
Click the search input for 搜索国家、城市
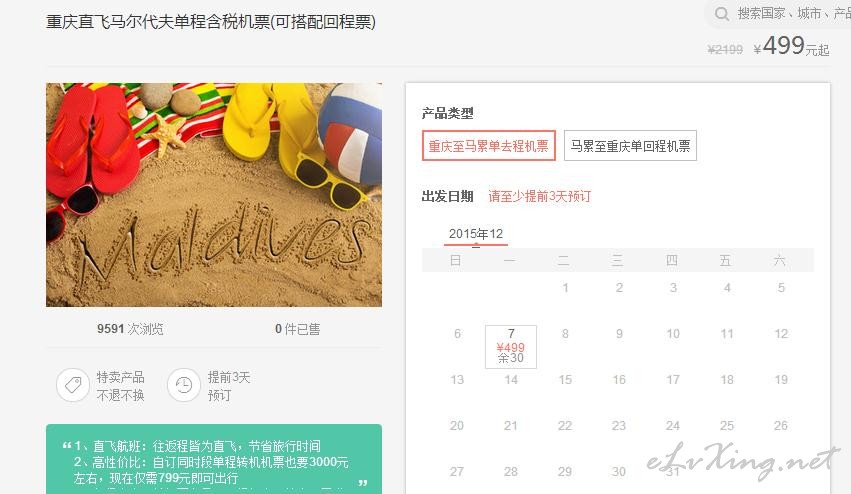pos(787,14)
